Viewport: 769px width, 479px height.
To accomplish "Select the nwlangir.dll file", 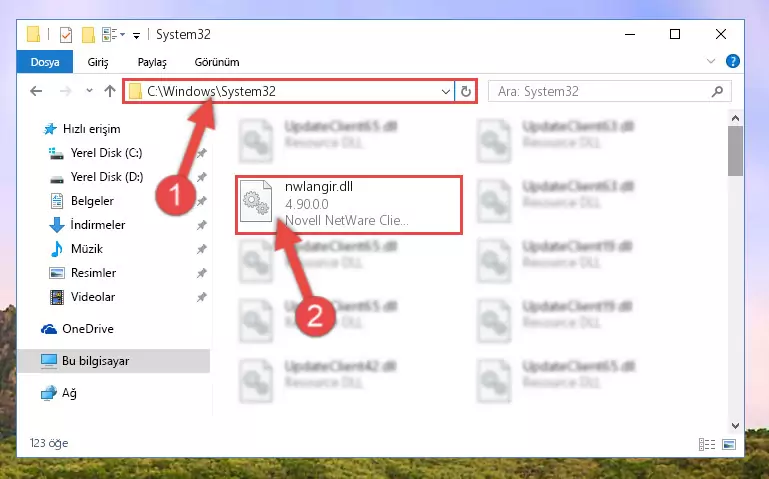I will point(349,204).
